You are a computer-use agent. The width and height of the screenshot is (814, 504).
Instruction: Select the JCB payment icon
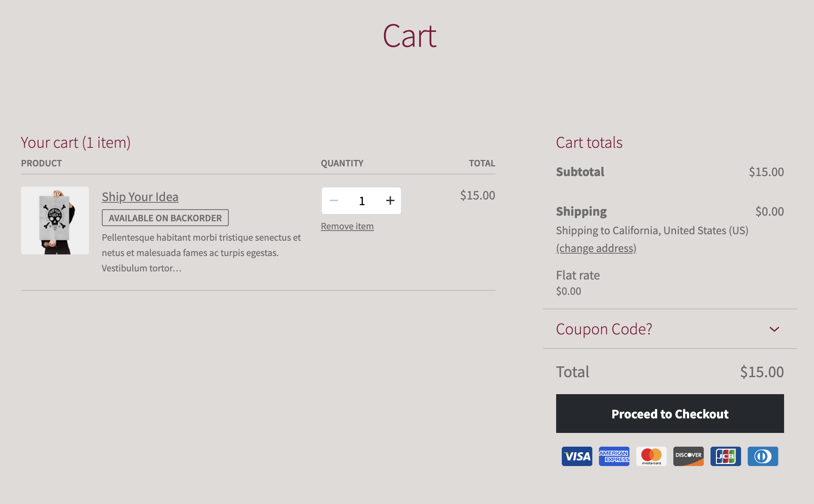click(x=725, y=456)
